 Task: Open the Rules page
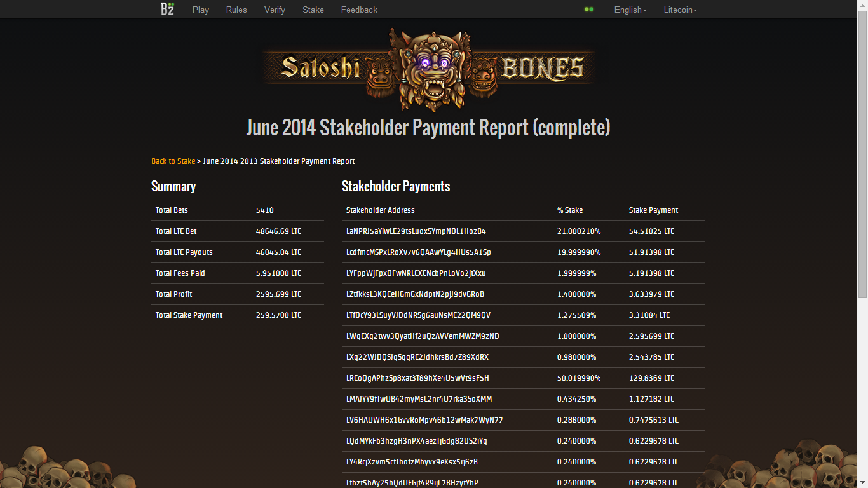point(236,10)
